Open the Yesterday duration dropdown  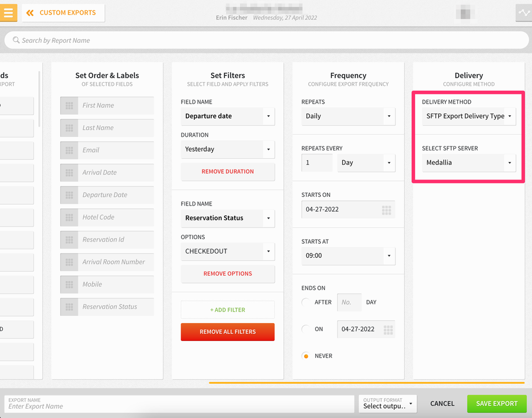pos(228,149)
